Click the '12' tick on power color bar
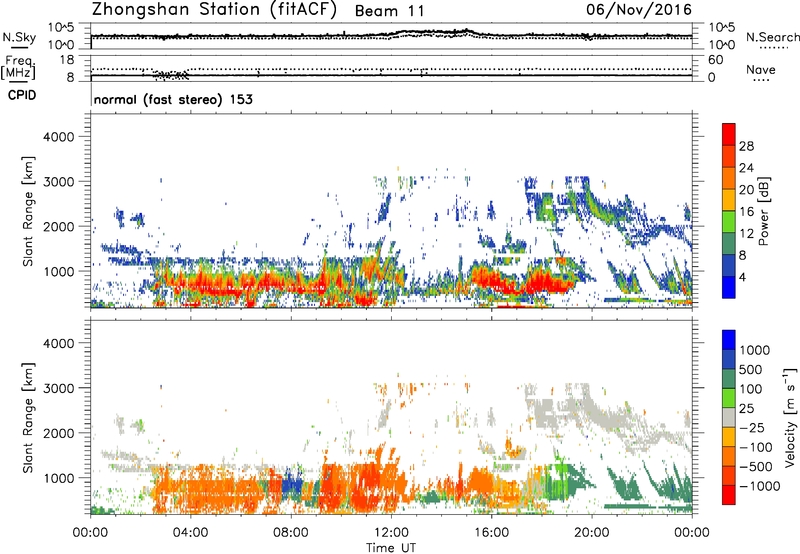800x554 pixels. pos(746,234)
